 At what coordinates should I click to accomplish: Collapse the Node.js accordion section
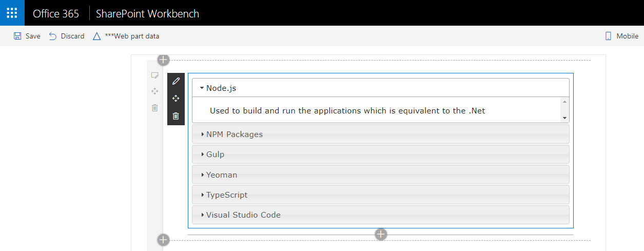[221, 88]
